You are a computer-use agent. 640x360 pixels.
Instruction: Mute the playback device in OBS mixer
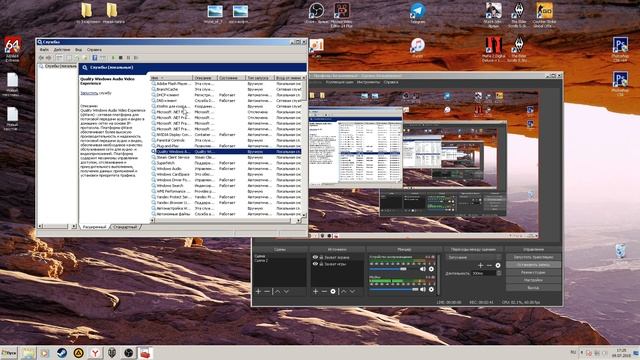[x=423, y=269]
